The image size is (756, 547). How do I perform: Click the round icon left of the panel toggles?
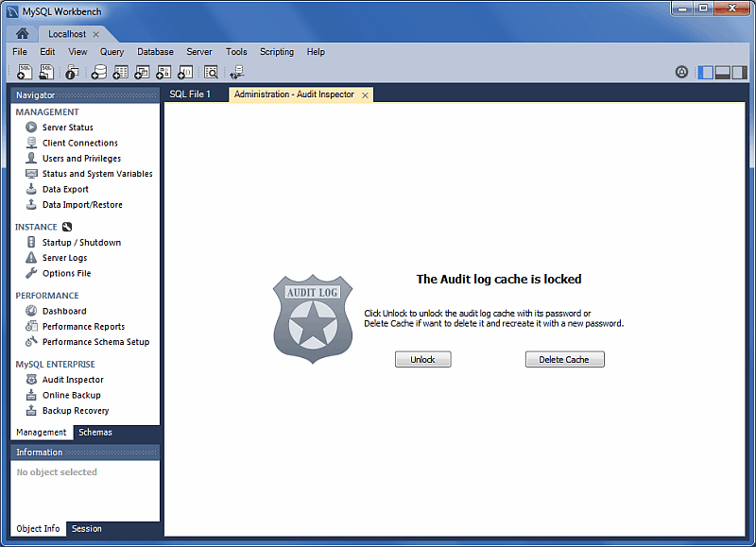(x=681, y=73)
